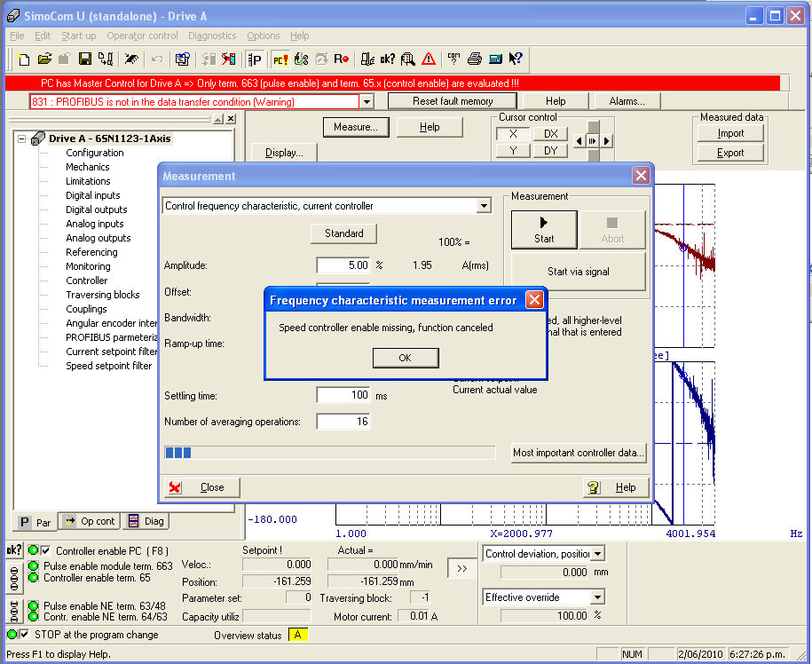The image size is (812, 664).
Task: Click the terminal icon beside Pulse enable NE term. 63/48
Action: point(14,611)
